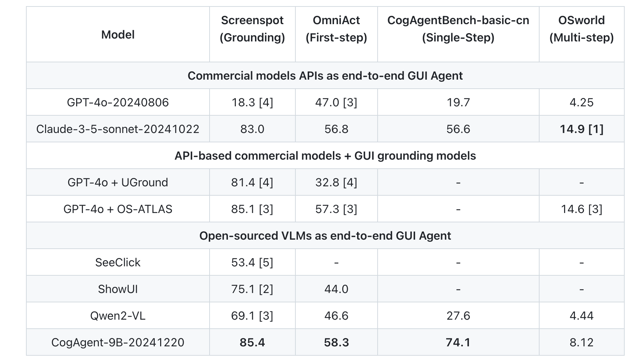Viewport: 642px width, 364px height.
Task: Select the API-based commercial models section row
Action: pyautogui.click(x=325, y=156)
